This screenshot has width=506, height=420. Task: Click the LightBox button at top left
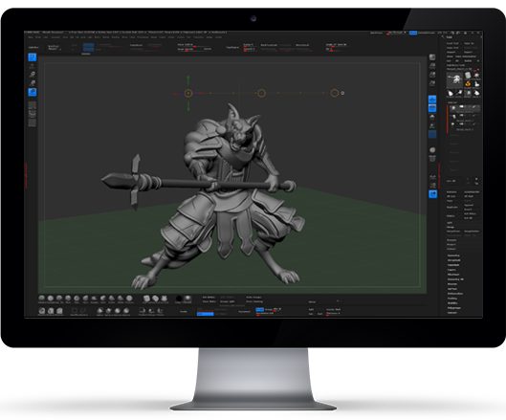click(x=33, y=48)
